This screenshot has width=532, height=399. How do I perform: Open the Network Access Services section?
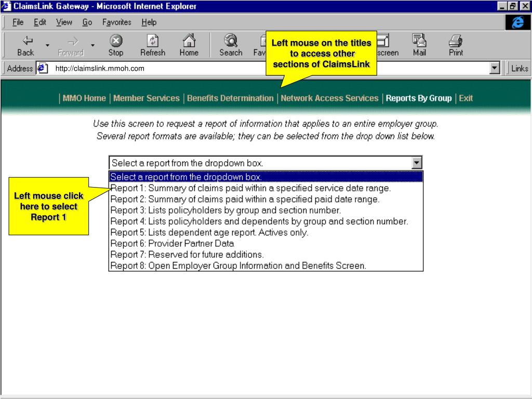click(x=329, y=98)
